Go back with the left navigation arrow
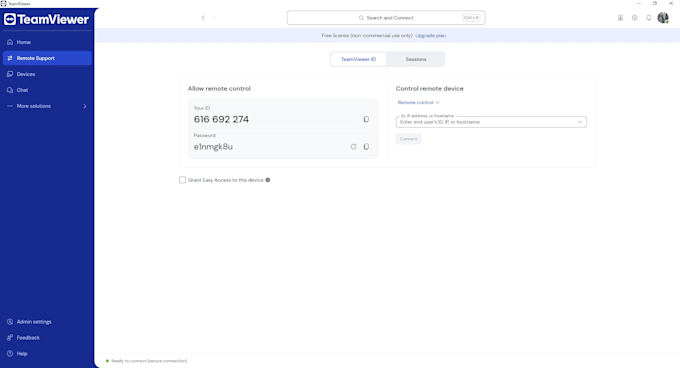This screenshot has height=368, width=680. coord(203,18)
